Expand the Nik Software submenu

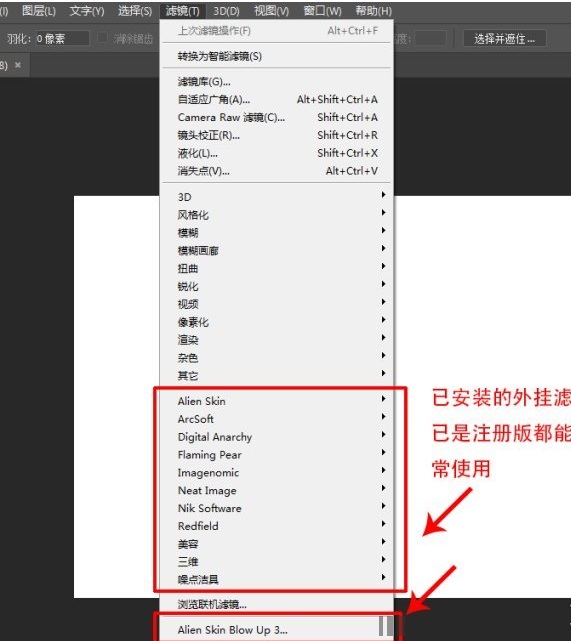(277, 508)
